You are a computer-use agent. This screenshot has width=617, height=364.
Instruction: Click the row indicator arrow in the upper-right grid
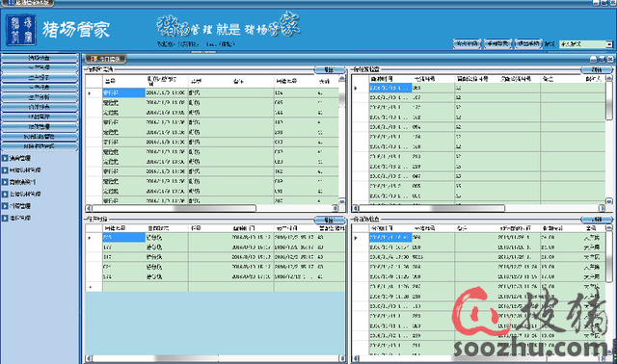pyautogui.click(x=356, y=88)
